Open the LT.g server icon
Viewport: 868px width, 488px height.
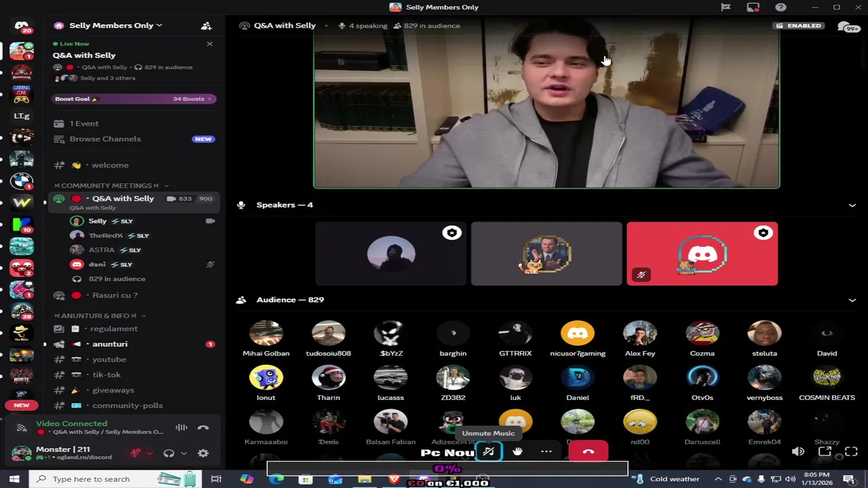(x=22, y=116)
